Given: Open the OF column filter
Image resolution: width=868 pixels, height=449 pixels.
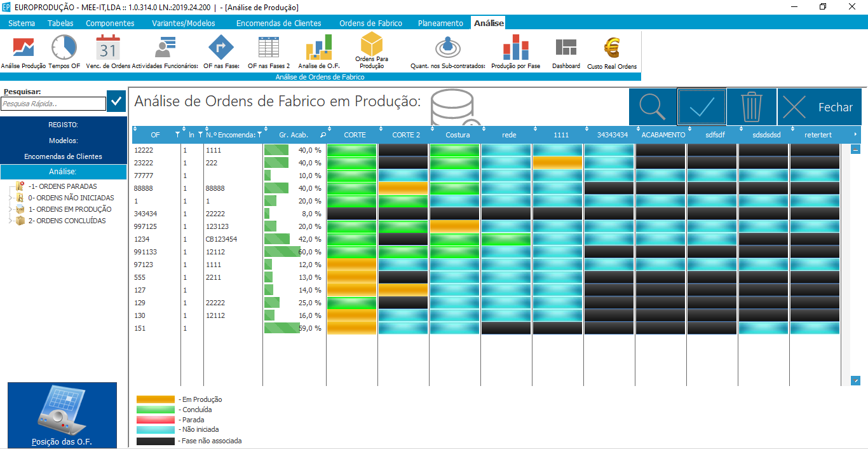Looking at the screenshot, I should tap(177, 135).
